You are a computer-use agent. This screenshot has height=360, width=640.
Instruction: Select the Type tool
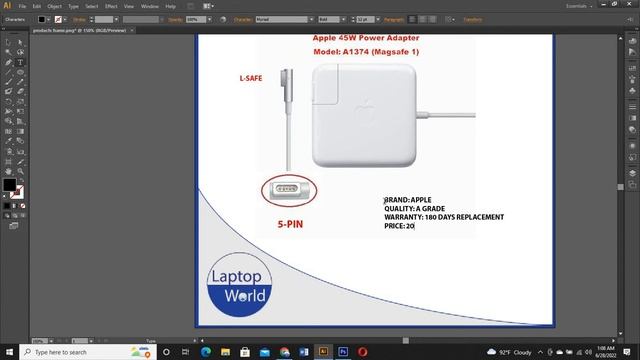(20, 62)
